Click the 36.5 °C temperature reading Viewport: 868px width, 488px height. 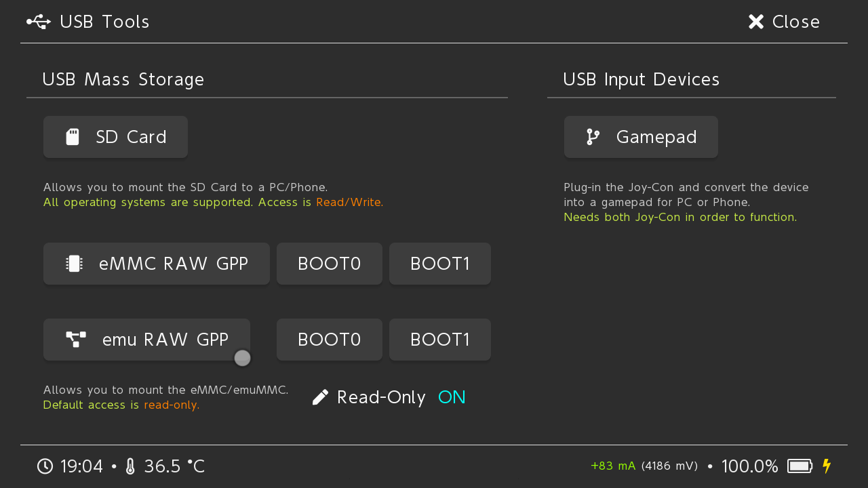[174, 466]
